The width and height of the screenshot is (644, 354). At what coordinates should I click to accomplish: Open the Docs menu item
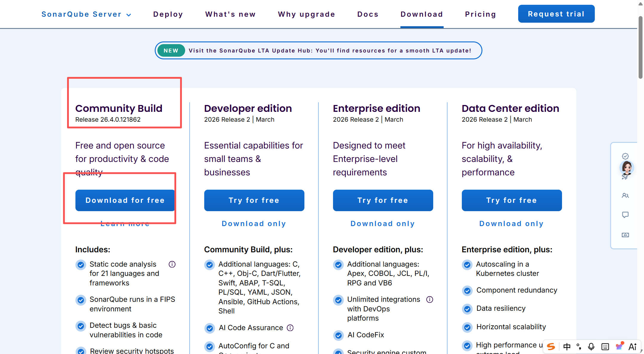pyautogui.click(x=368, y=14)
